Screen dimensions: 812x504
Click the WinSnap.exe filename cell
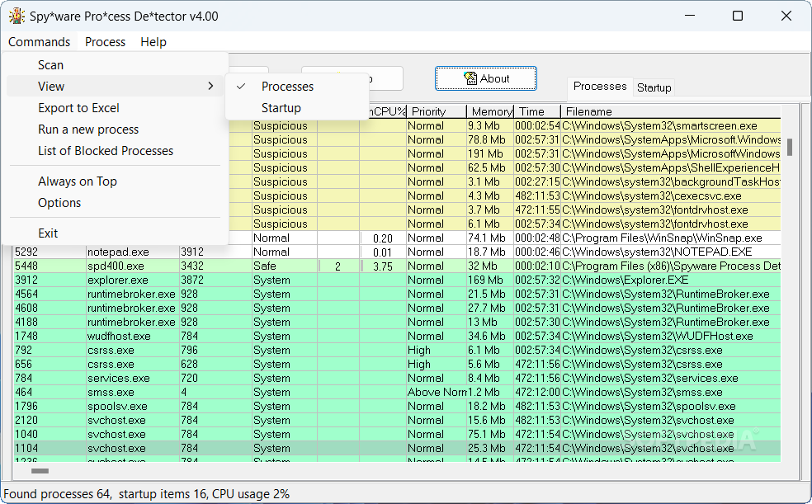coord(671,238)
